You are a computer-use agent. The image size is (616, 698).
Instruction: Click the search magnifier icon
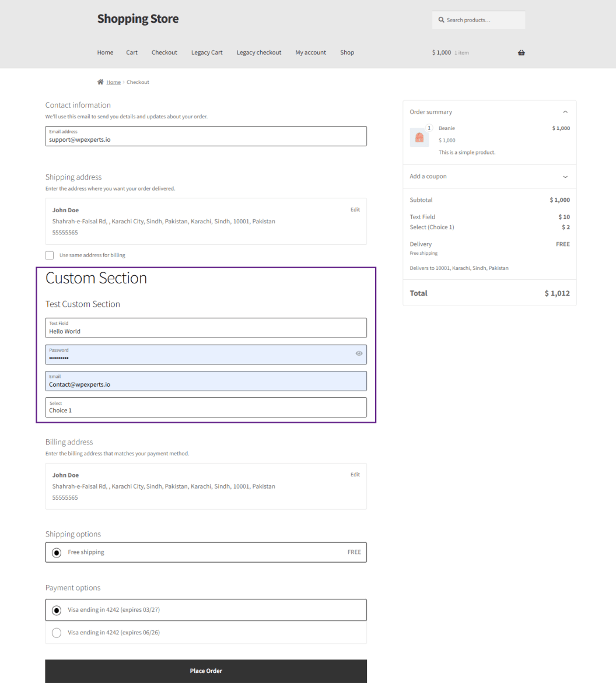point(442,20)
